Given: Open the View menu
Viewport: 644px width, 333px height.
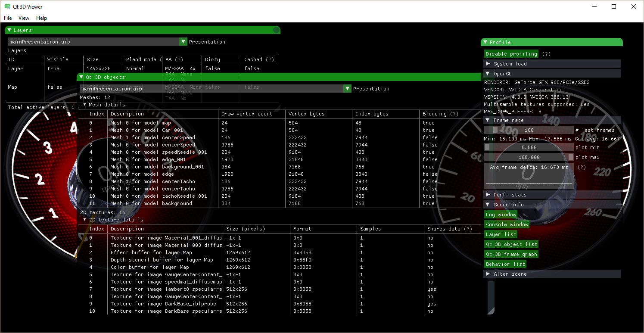Looking at the screenshot, I should coord(24,18).
